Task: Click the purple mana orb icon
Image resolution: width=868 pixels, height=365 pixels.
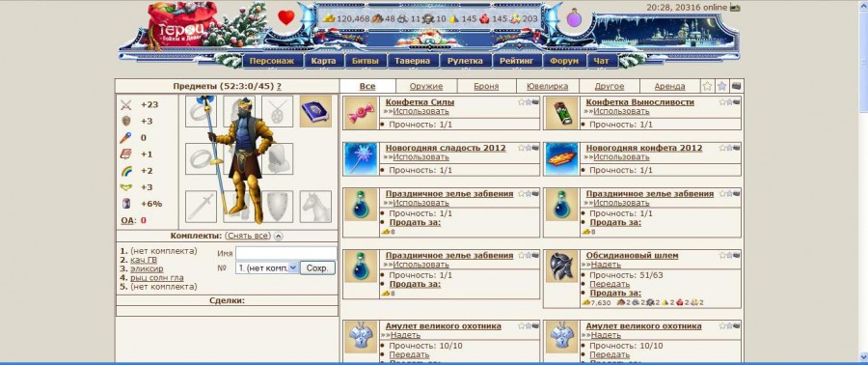Action: click(574, 19)
